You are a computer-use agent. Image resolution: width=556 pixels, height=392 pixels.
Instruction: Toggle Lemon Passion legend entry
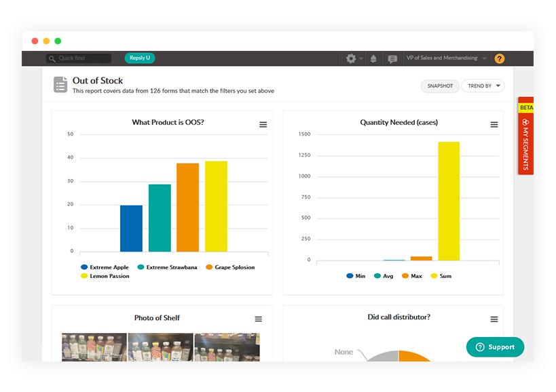pos(105,276)
